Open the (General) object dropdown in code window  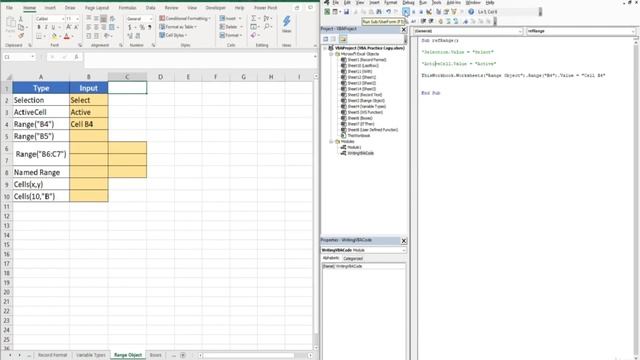coord(520,31)
